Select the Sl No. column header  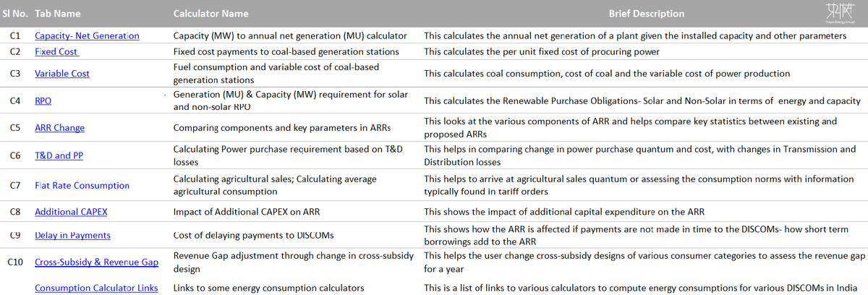(15, 14)
